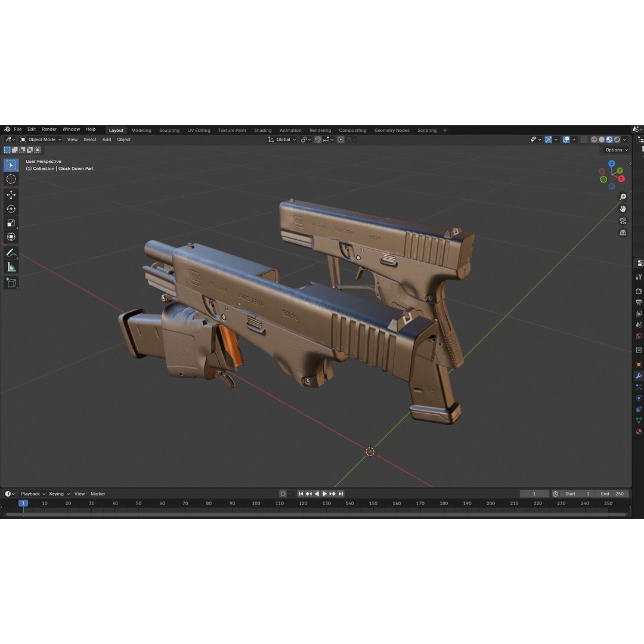Set selection mode to intersect
The width and height of the screenshot is (644, 644).
coord(38,150)
